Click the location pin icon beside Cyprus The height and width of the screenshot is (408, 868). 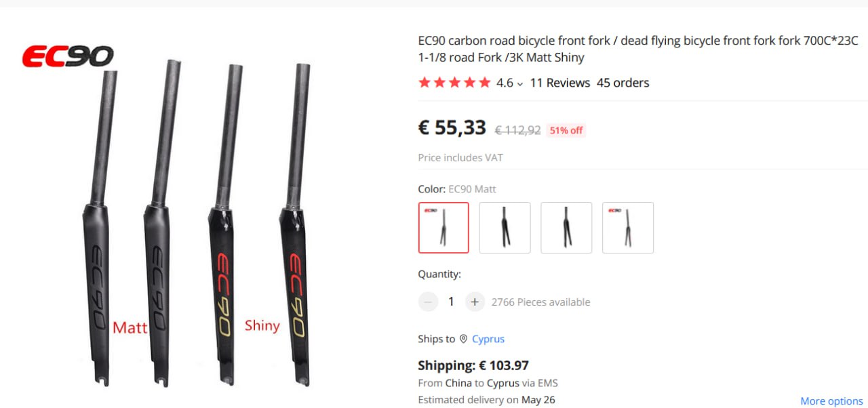[x=463, y=339]
